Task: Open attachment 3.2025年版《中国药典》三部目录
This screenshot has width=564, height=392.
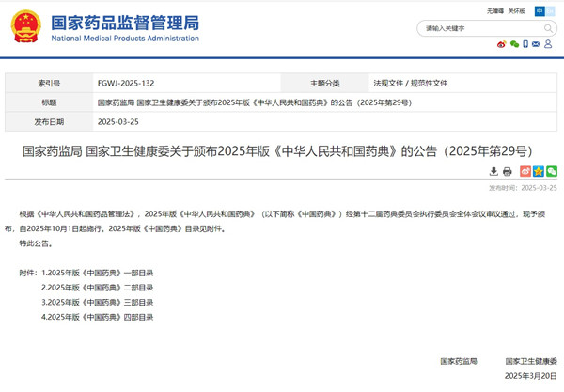Action: (98, 303)
